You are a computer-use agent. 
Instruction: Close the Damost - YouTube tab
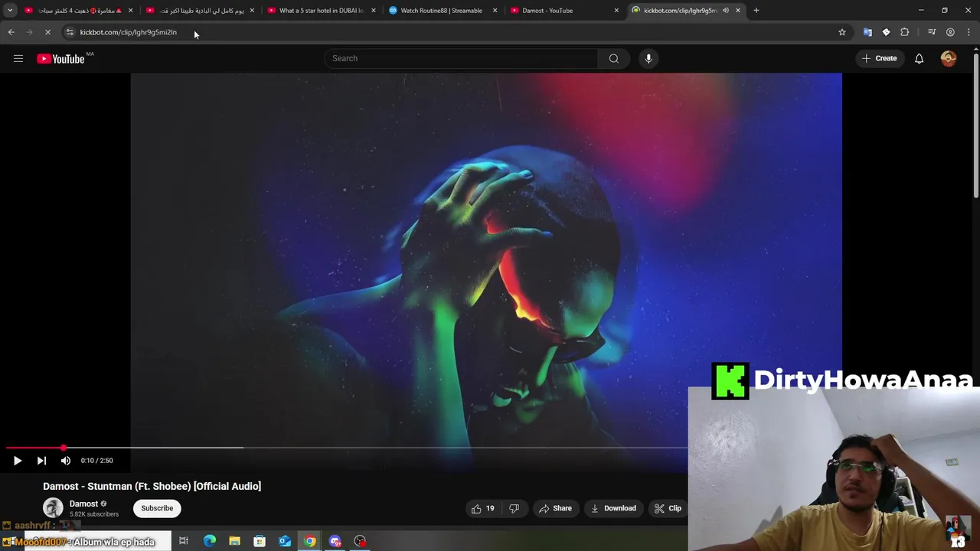[616, 11]
